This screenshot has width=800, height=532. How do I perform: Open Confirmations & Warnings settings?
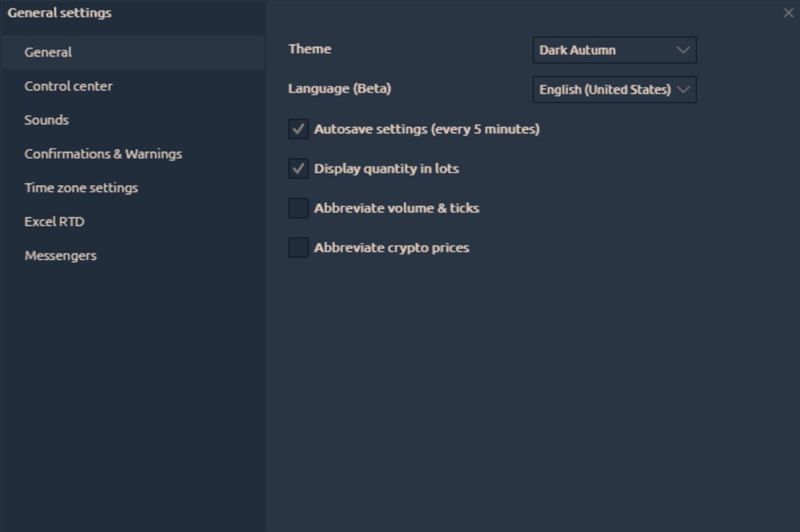pyautogui.click(x=103, y=154)
